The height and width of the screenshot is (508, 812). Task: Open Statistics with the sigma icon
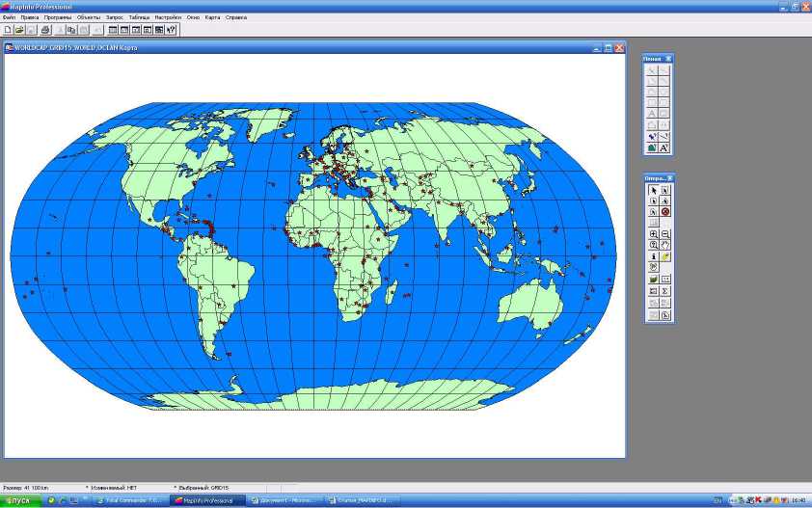coord(665,290)
